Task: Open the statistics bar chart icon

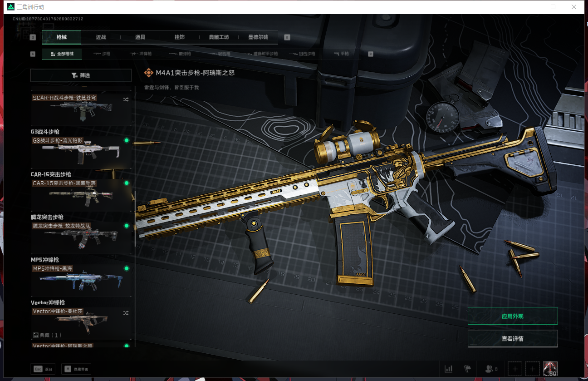Action: [449, 369]
